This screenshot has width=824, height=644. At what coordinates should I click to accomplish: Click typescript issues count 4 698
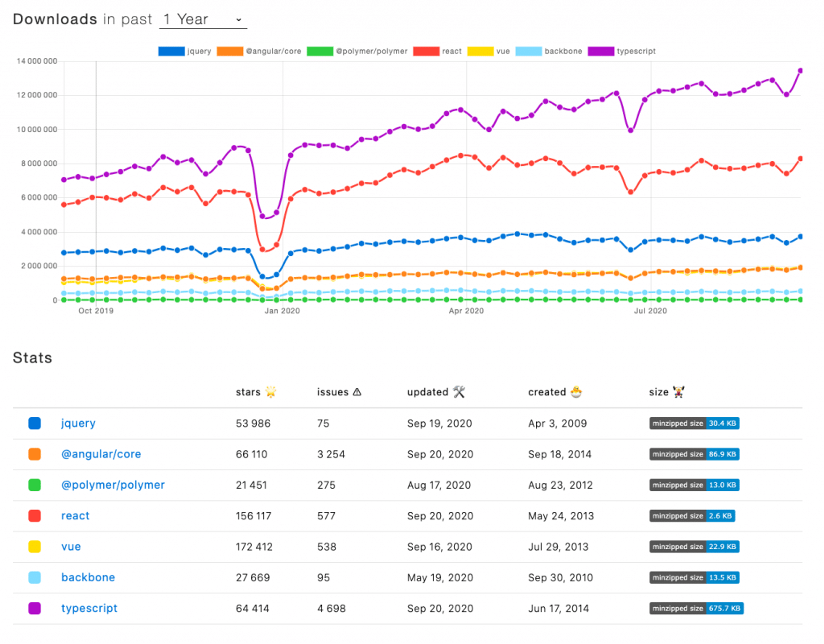coord(331,609)
